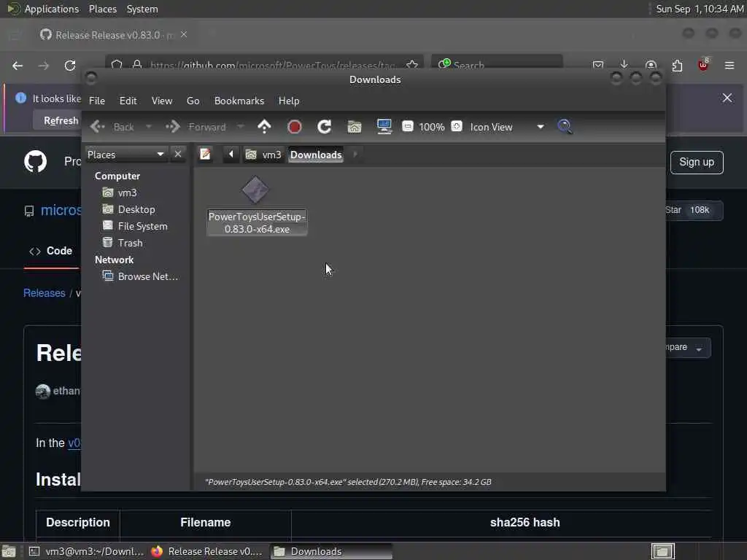The image size is (747, 560).
Task: Click the file manager search magnifier
Action: (x=565, y=127)
